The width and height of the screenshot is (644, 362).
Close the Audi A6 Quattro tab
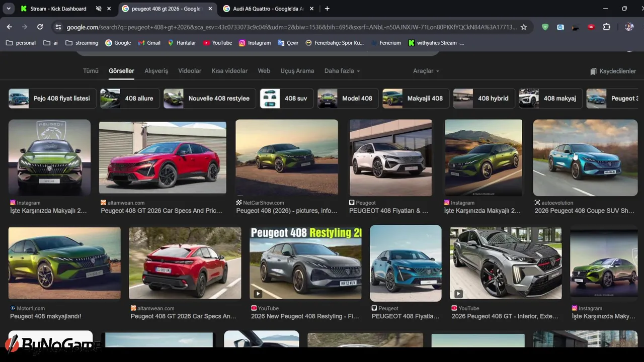pos(311,9)
